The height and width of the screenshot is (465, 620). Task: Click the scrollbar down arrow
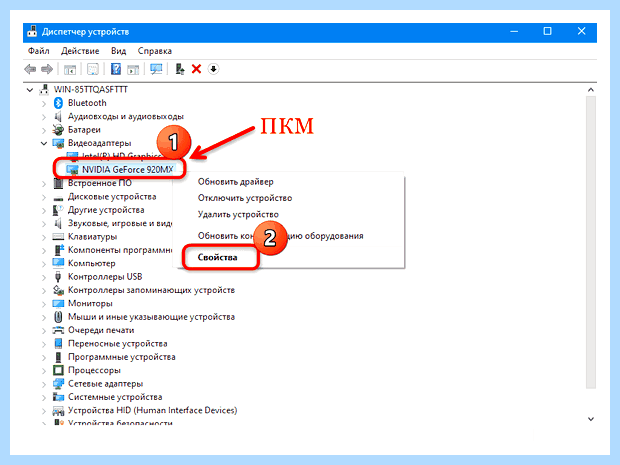[591, 419]
